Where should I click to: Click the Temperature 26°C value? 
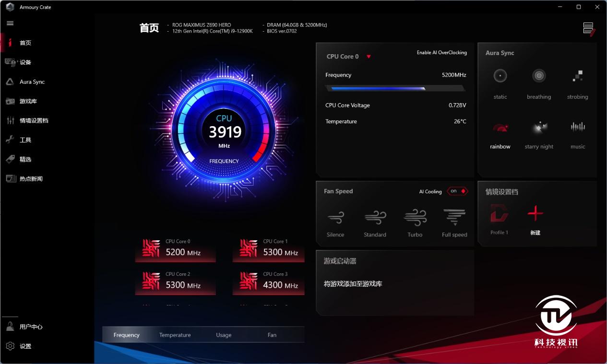click(460, 121)
